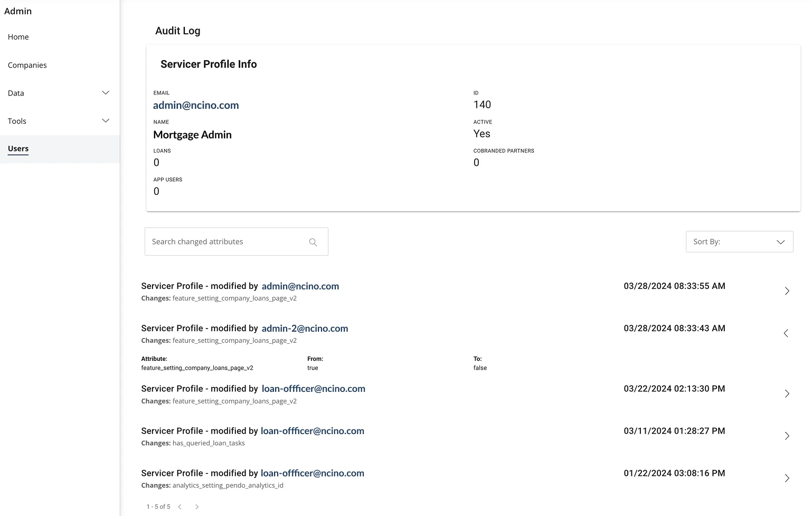Click the next page arrow in pagination
The image size is (812, 516).
pos(196,506)
